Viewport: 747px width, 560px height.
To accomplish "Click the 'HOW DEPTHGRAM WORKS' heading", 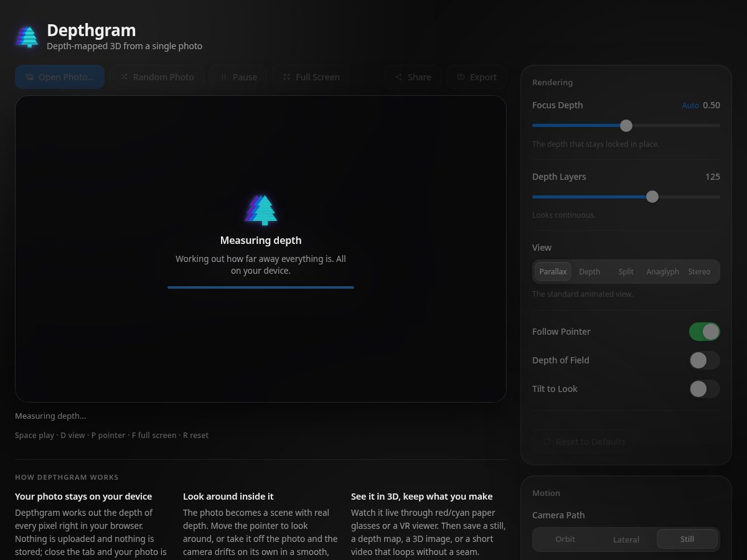I will 67,477.
